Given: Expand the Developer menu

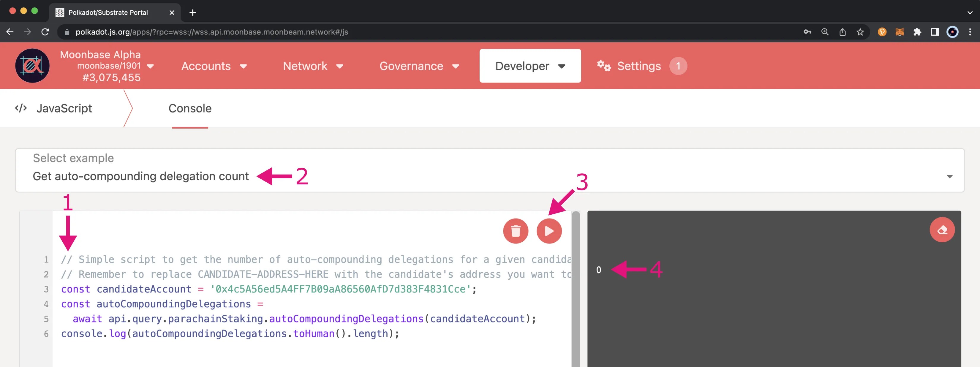Looking at the screenshot, I should coord(529,66).
